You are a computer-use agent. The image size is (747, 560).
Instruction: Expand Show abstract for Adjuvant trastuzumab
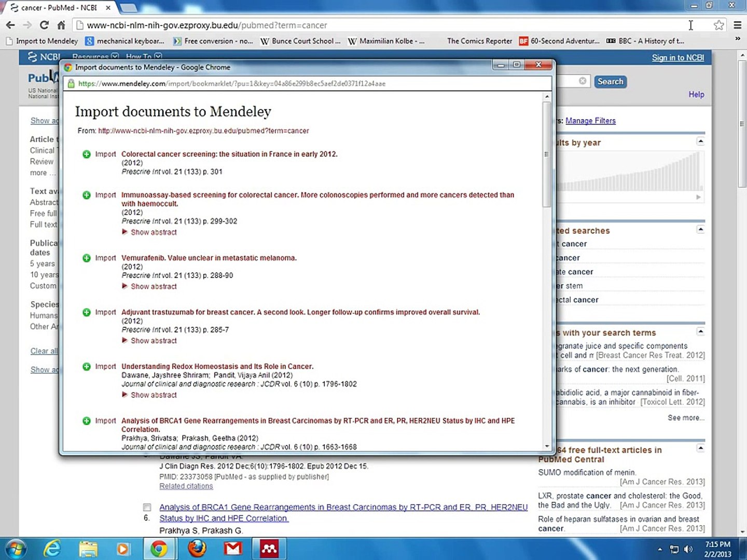click(x=149, y=341)
